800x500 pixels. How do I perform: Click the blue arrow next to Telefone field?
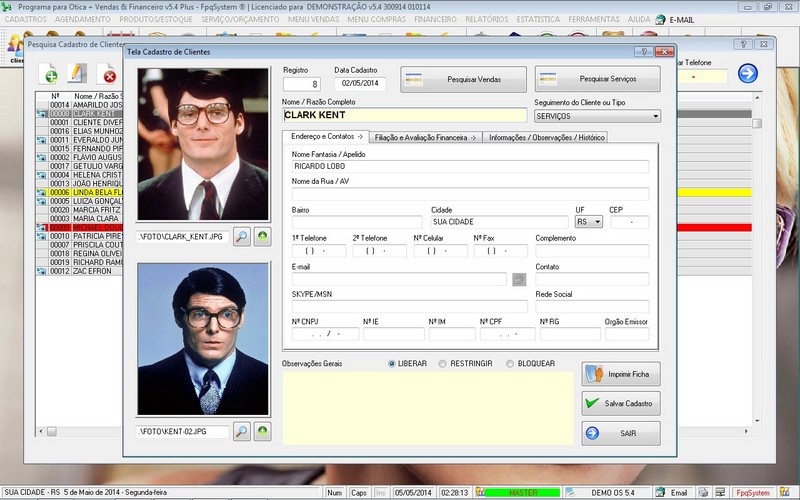click(747, 73)
